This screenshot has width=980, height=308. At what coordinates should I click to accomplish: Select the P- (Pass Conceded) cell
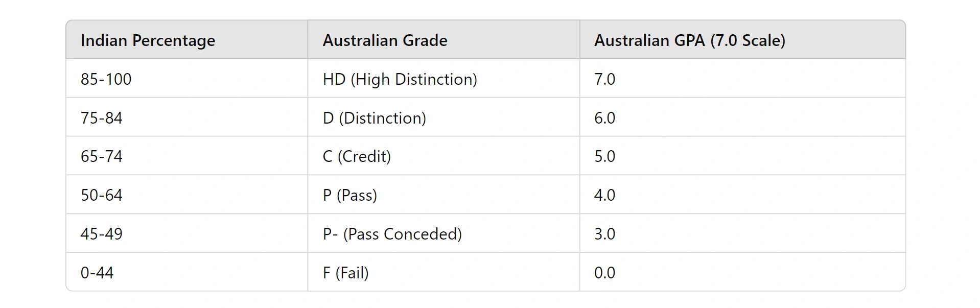(x=392, y=234)
